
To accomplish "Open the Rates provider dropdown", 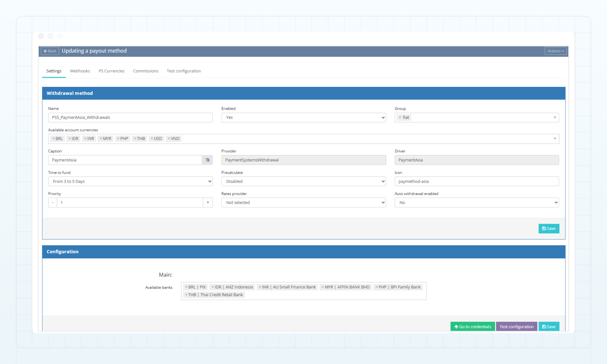I will click(303, 202).
